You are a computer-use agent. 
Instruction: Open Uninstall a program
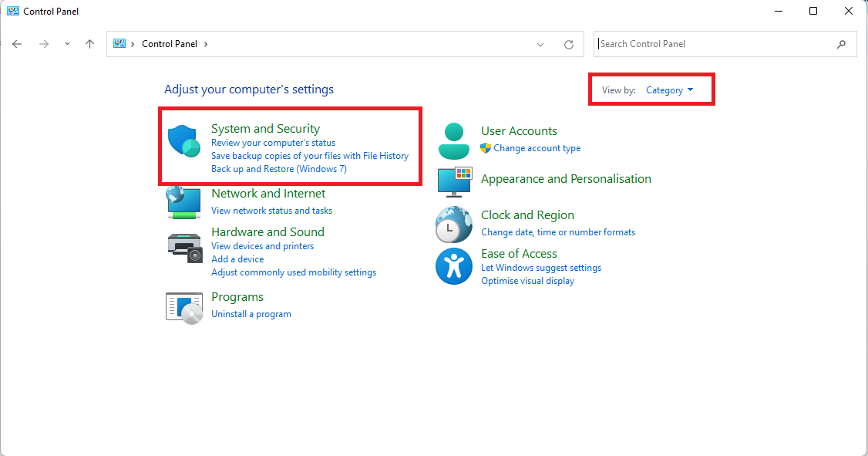(251, 313)
